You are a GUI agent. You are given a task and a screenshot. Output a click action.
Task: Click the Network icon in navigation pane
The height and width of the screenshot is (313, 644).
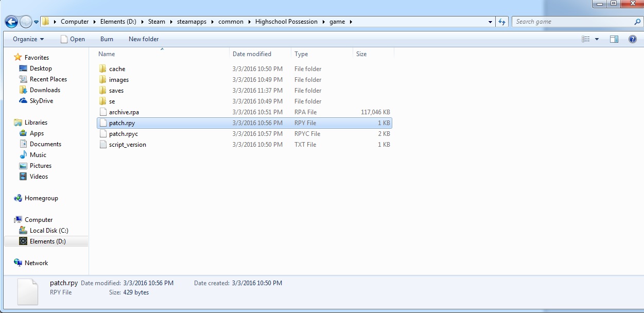18,263
